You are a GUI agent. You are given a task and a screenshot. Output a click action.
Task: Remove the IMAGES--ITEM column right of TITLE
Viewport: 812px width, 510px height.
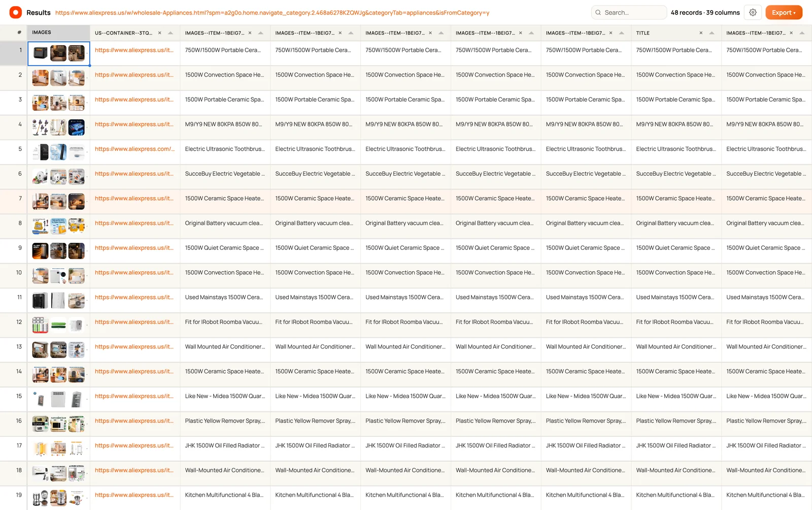(x=791, y=33)
